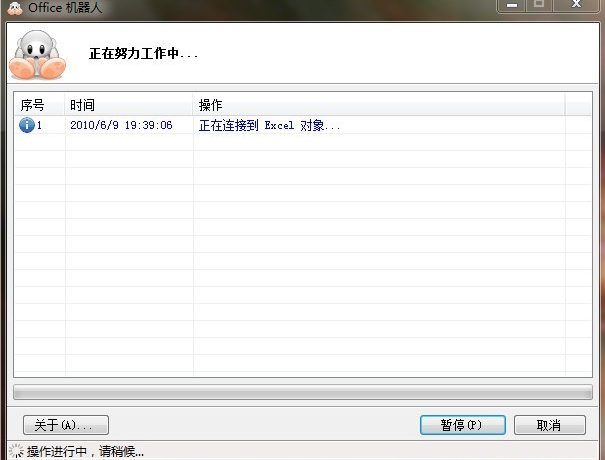Click the heading 正在努力工作中...
This screenshot has width=605, height=460.
(x=144, y=53)
